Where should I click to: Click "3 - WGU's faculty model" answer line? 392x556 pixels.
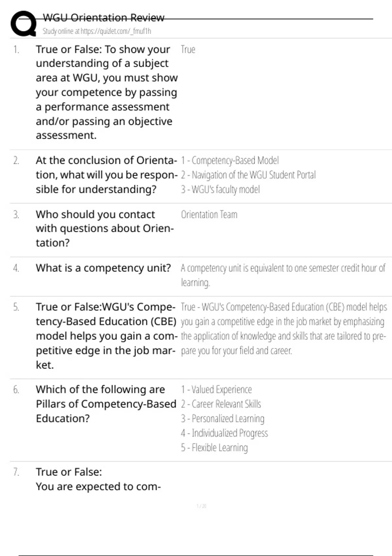(220, 189)
